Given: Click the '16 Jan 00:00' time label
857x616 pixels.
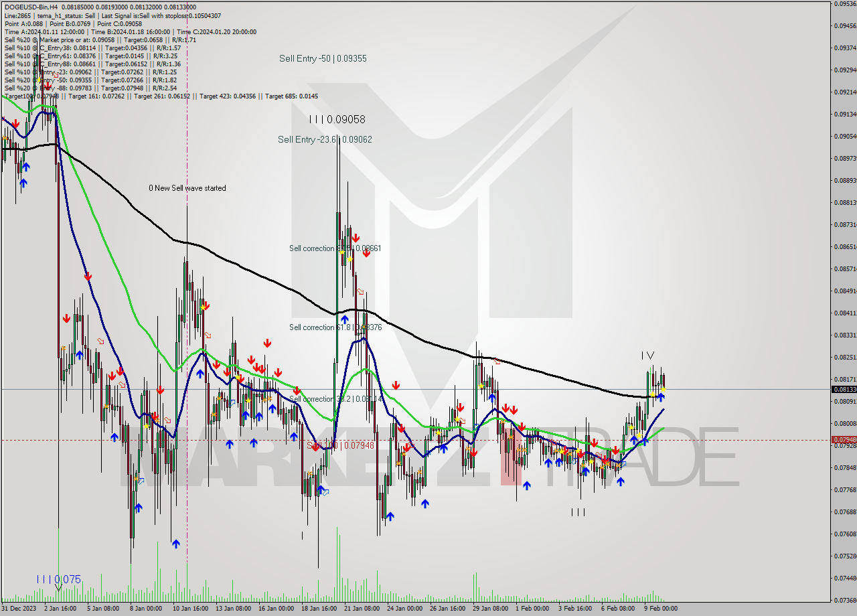Looking at the screenshot, I should click(276, 609).
